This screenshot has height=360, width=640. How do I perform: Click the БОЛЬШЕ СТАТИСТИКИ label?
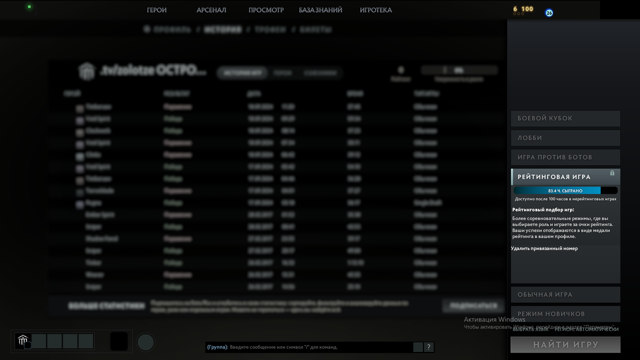coord(106,306)
